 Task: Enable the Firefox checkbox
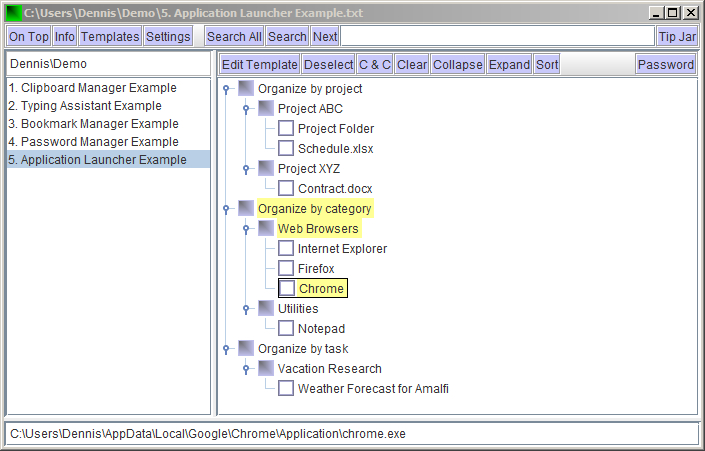(x=286, y=268)
